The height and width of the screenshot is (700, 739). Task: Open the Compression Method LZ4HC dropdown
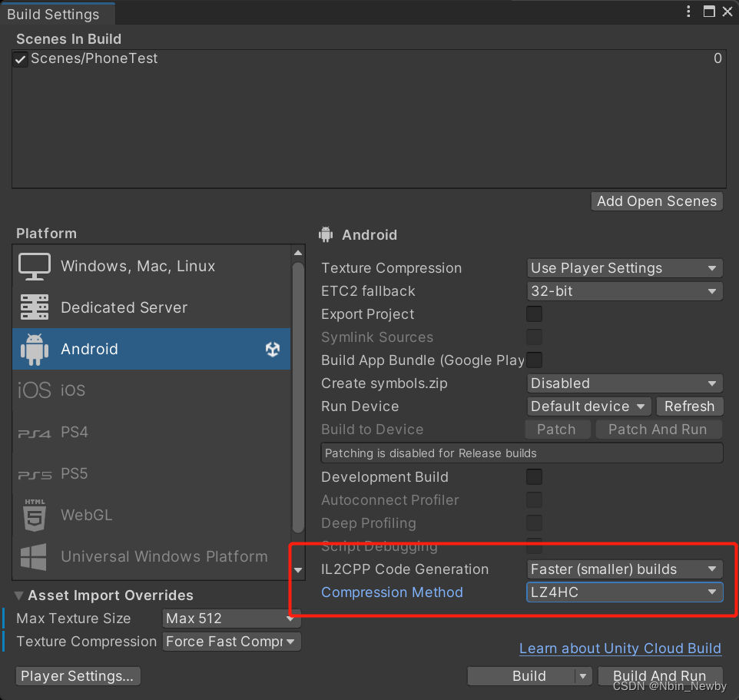tap(625, 592)
